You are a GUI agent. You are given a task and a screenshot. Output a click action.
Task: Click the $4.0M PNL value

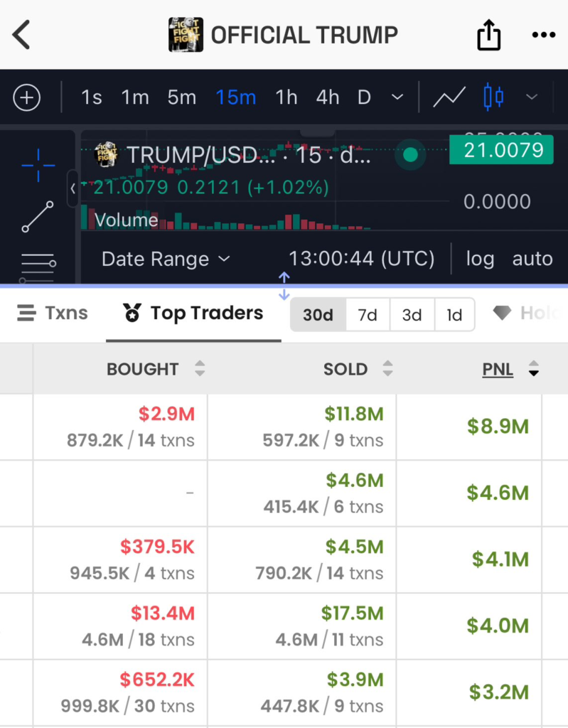coord(498,626)
